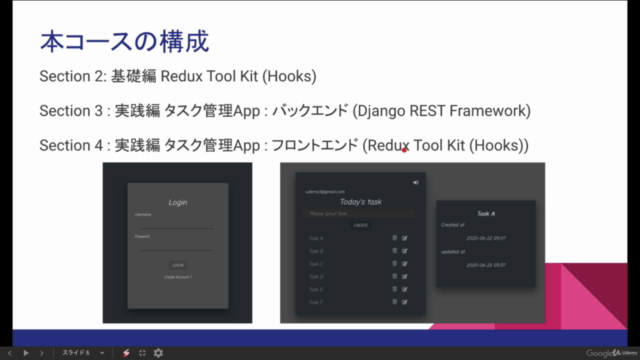
Task: Click the logout icon in task app
Action: pos(416,182)
